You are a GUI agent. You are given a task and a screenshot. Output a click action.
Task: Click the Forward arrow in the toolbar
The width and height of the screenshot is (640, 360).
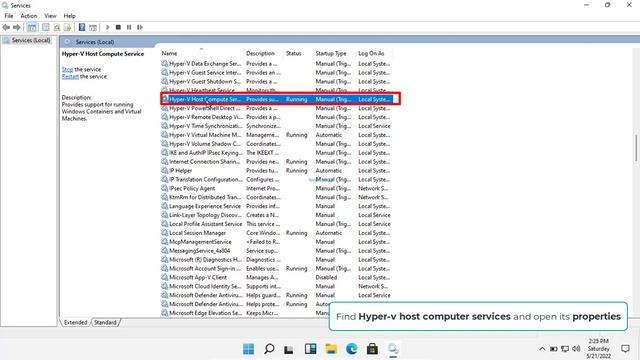(x=17, y=27)
